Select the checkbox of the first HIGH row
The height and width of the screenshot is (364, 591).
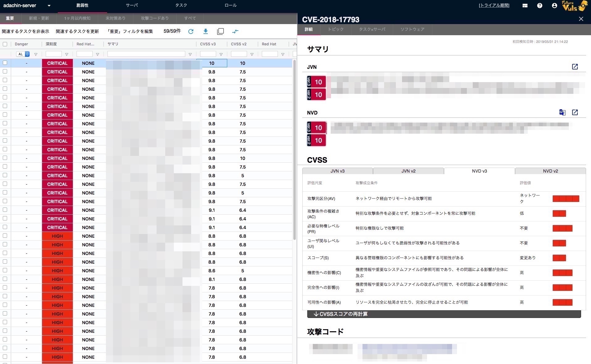click(5, 236)
